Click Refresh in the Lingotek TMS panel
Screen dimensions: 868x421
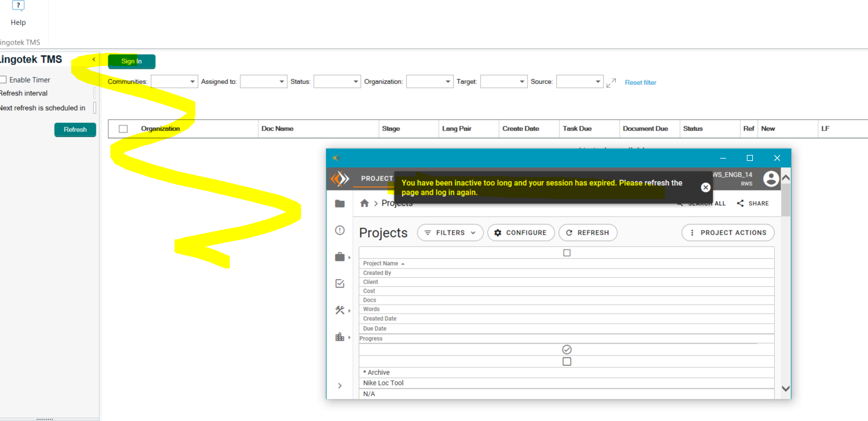coord(75,129)
